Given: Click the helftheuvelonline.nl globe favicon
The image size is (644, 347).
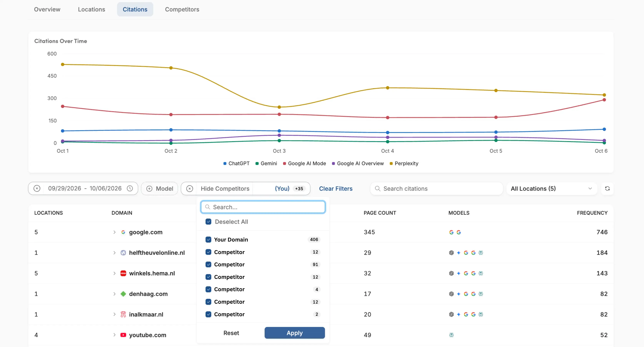Looking at the screenshot, I should click(123, 253).
